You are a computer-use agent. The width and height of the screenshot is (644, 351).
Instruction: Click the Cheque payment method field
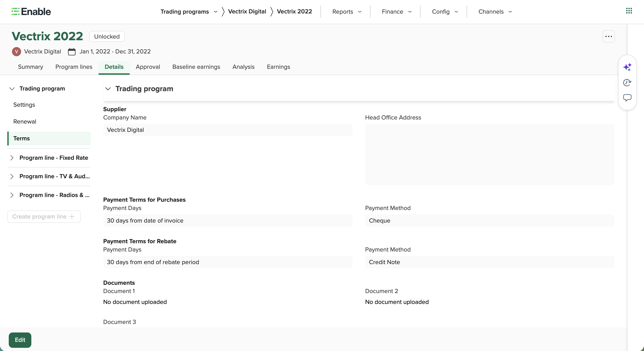(490, 221)
